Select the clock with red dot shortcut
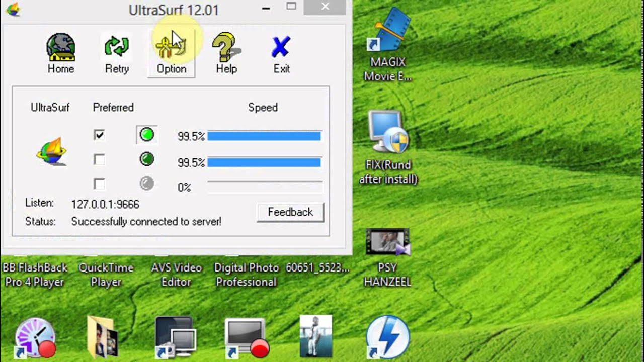 pyautogui.click(x=35, y=337)
